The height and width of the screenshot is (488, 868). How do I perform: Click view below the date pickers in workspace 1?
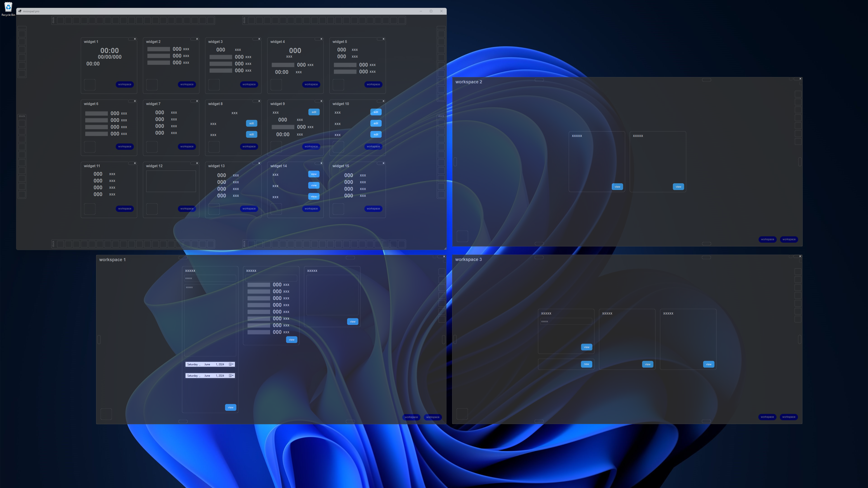point(231,408)
